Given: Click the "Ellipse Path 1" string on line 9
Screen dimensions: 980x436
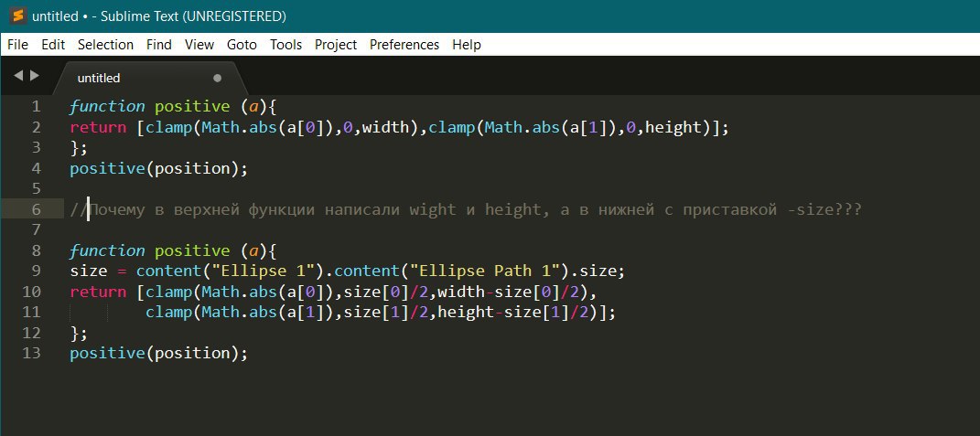Looking at the screenshot, I should pyautogui.click(x=484, y=271).
